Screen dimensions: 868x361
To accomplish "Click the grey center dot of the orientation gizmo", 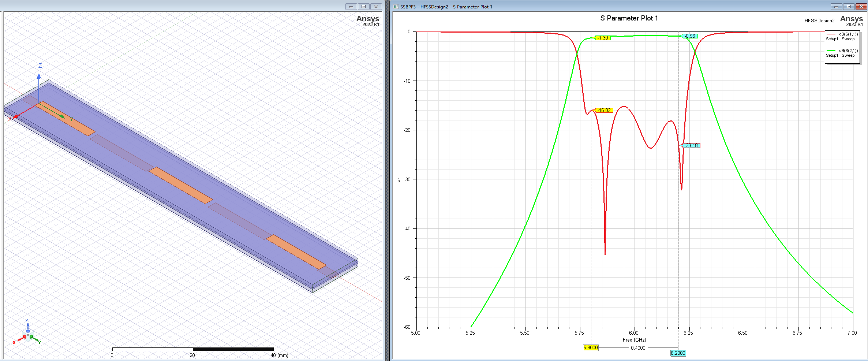I will pos(28,335).
